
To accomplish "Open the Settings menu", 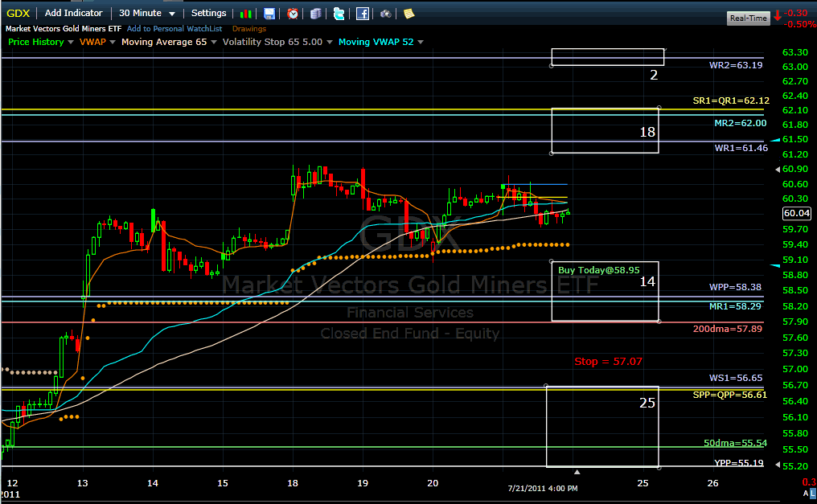I will click(x=208, y=13).
